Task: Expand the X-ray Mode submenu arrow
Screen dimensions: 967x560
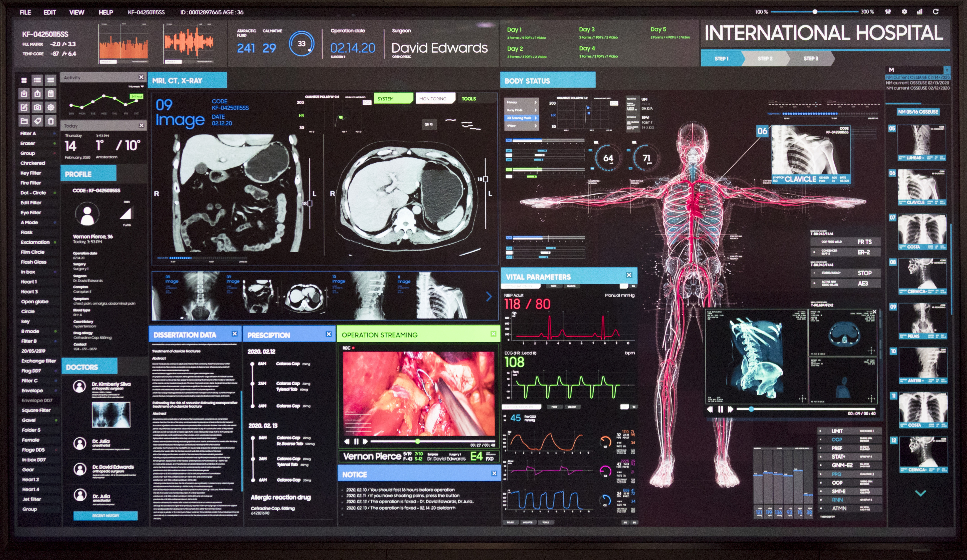Action: point(535,110)
